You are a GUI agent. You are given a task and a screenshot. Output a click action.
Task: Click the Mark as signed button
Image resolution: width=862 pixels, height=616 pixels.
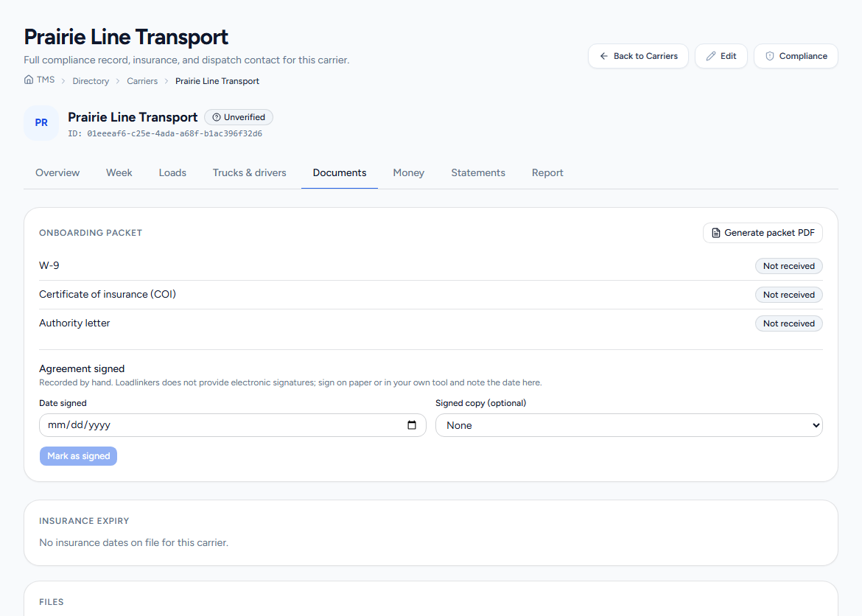78,456
